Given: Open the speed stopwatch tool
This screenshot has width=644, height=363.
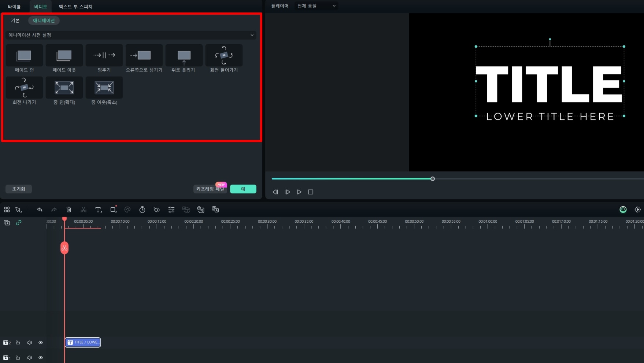Looking at the screenshot, I should pyautogui.click(x=142, y=210).
